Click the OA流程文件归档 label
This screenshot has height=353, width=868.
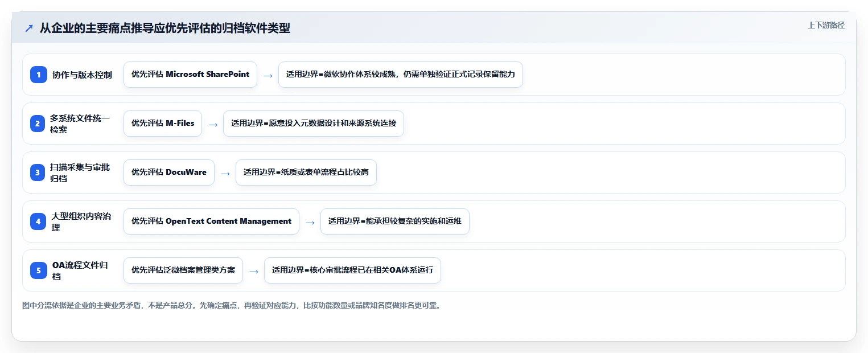80,270
